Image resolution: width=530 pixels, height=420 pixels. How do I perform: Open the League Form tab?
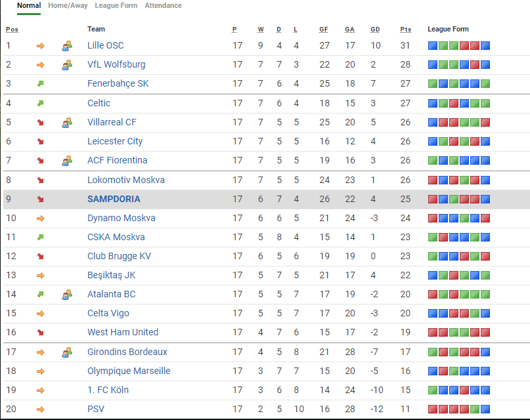coord(116,5)
